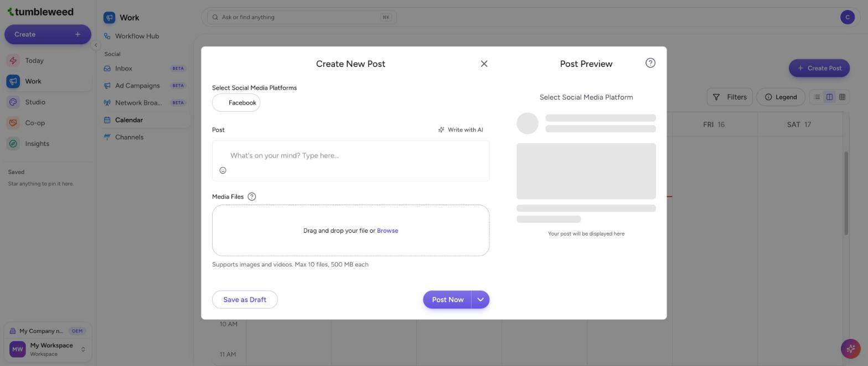Click calendar vertical scrollbar
This screenshot has width=868, height=366.
845,193
